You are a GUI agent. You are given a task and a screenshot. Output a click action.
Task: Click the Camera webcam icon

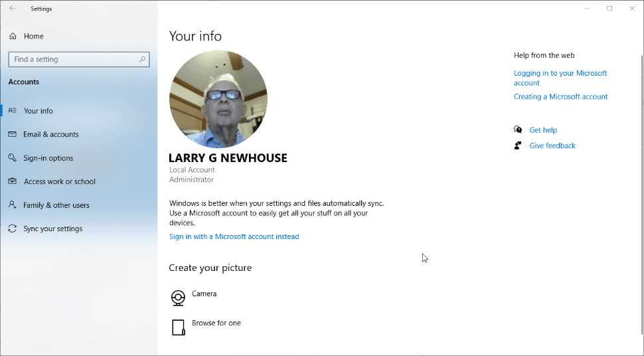coord(178,298)
